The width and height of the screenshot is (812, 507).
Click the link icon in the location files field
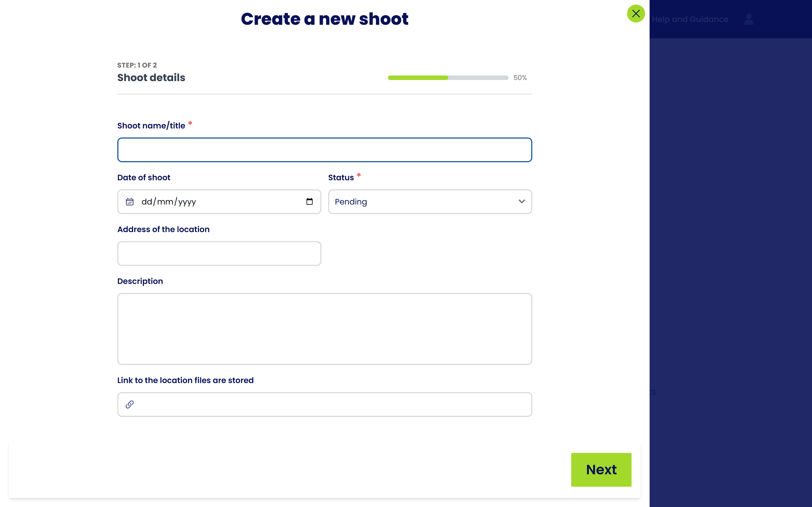pos(130,404)
